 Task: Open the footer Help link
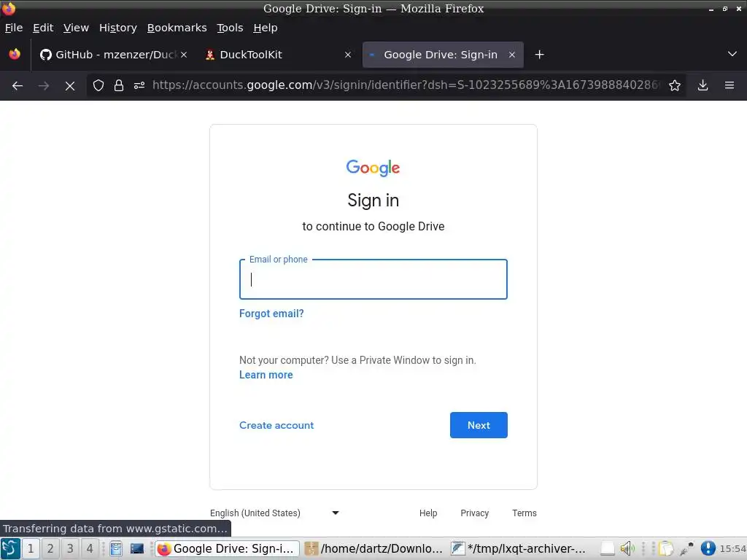coord(428,513)
